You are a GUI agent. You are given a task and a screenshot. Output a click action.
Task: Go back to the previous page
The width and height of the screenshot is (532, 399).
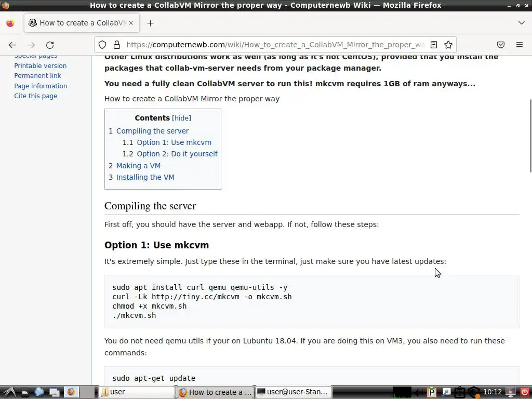12,45
